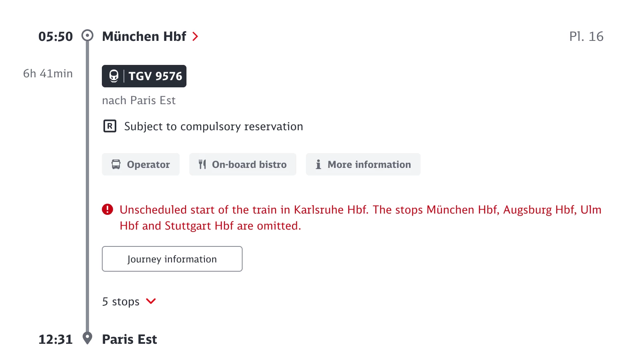Click the compulsory reservation R icon
The image size is (644, 355).
click(110, 126)
